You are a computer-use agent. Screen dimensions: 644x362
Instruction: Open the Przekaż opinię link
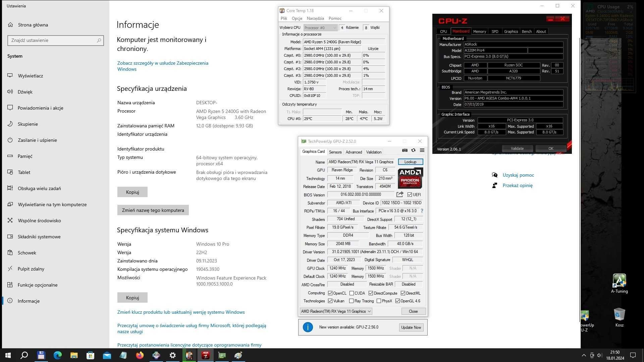point(517,185)
